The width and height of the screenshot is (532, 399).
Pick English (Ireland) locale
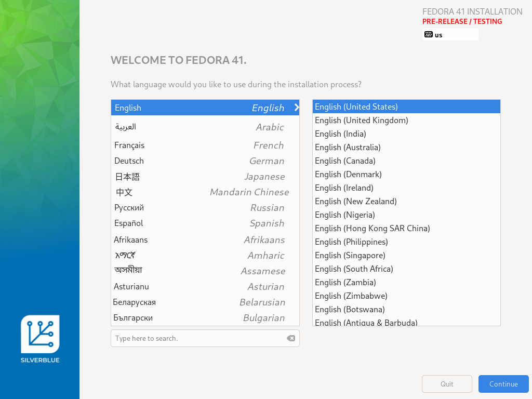tap(406, 188)
